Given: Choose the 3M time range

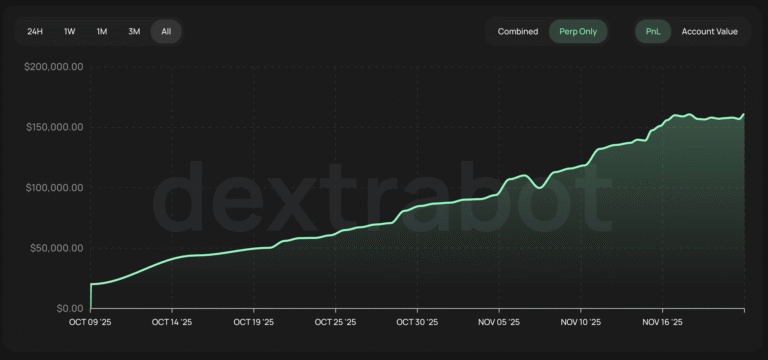Looking at the screenshot, I should click(x=134, y=32).
